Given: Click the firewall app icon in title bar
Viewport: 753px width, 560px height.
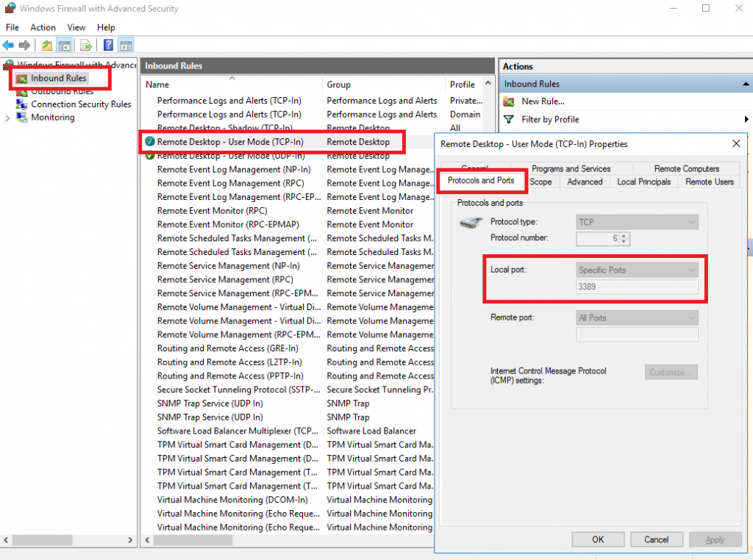Looking at the screenshot, I should (x=10, y=8).
